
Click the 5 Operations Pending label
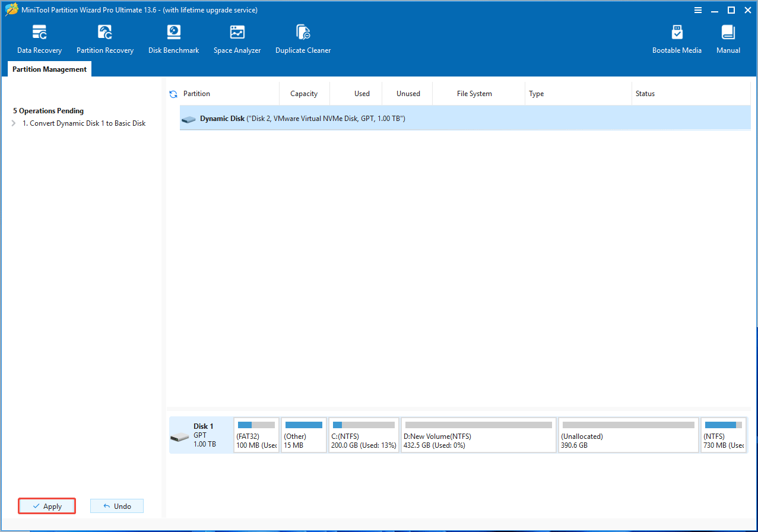[49, 111]
